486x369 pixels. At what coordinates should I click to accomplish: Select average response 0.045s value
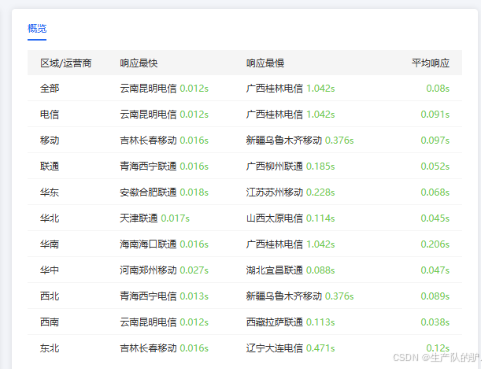(435, 218)
